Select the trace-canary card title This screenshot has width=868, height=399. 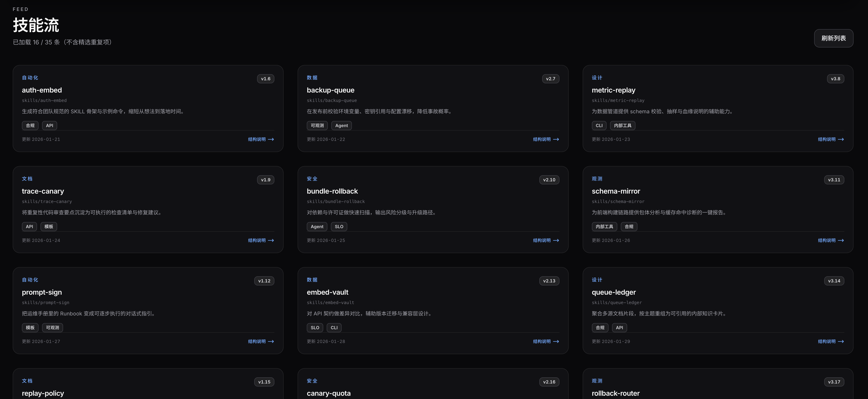pyautogui.click(x=43, y=191)
